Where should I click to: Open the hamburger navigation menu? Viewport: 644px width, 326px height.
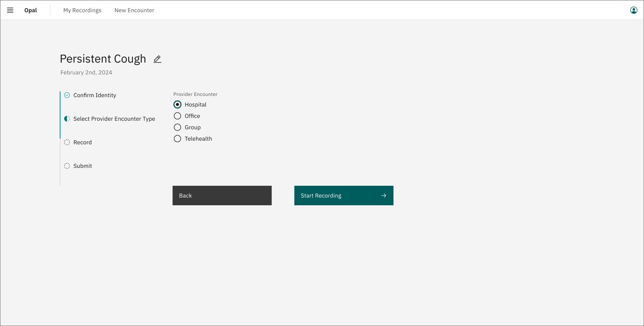point(10,10)
